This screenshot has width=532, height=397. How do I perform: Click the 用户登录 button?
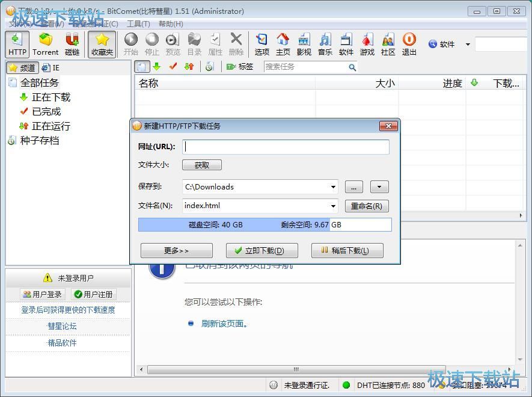(43, 294)
